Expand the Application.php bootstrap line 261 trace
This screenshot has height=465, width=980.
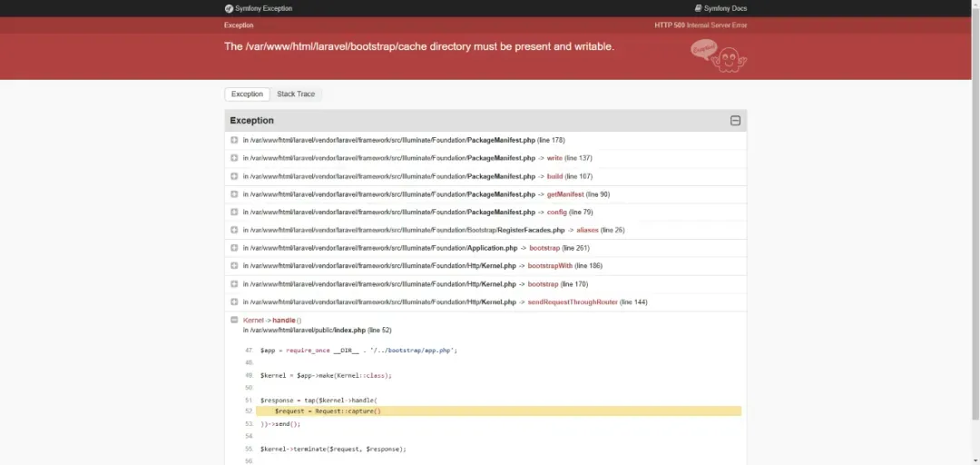pyautogui.click(x=234, y=248)
